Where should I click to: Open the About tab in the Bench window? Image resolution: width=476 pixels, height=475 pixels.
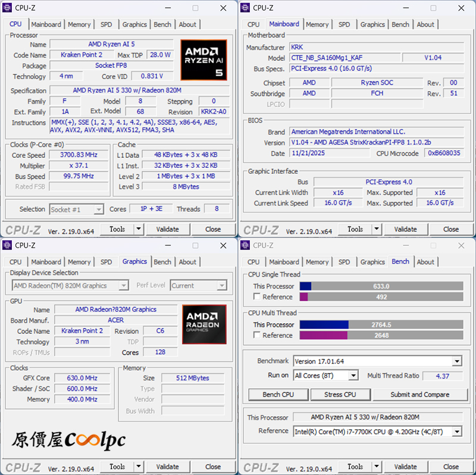[425, 262]
